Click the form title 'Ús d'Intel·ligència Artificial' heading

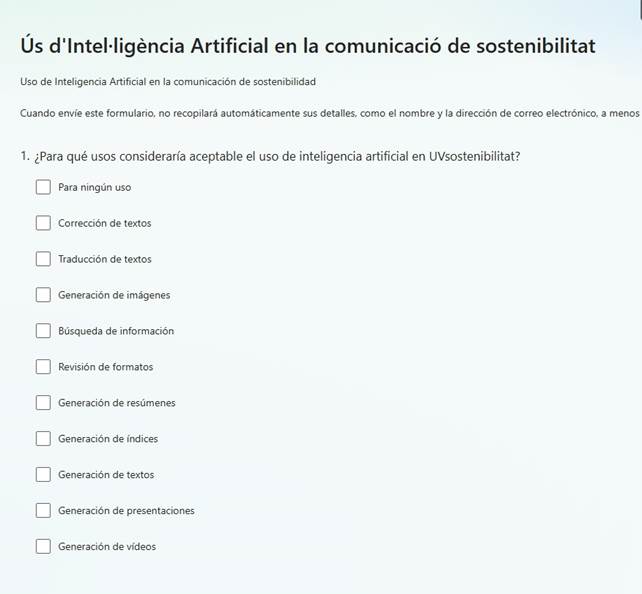pos(308,46)
